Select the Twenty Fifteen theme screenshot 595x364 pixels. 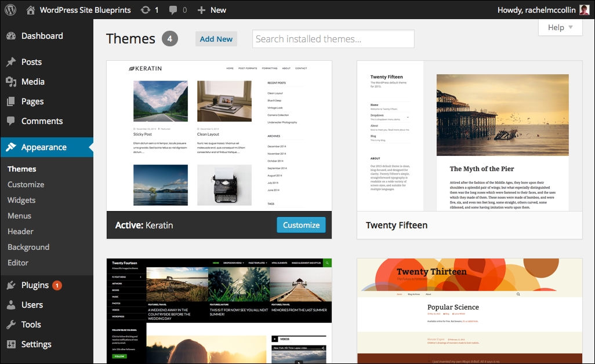(x=470, y=136)
